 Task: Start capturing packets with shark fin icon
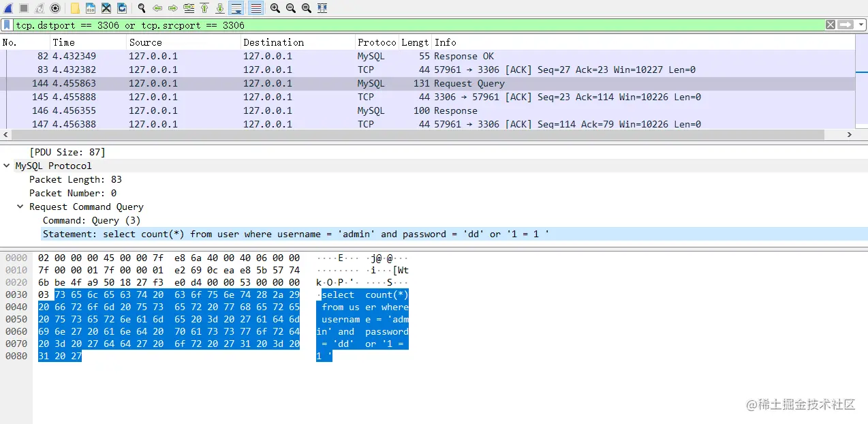click(9, 8)
